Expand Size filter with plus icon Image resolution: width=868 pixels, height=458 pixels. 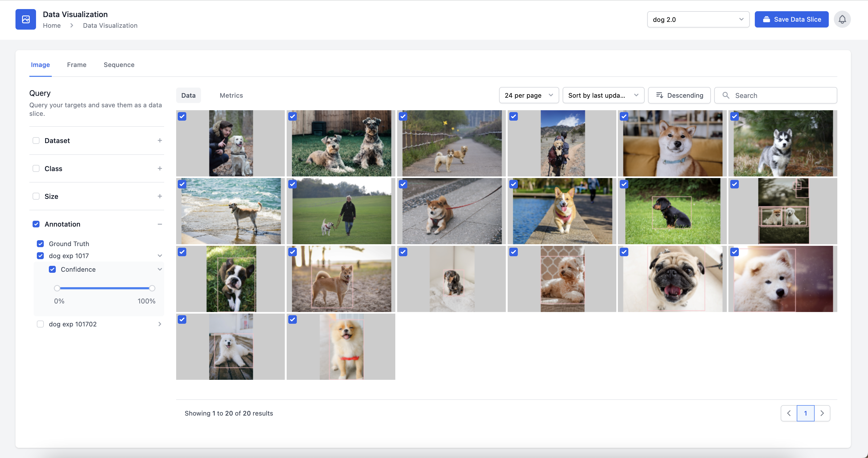click(x=160, y=196)
